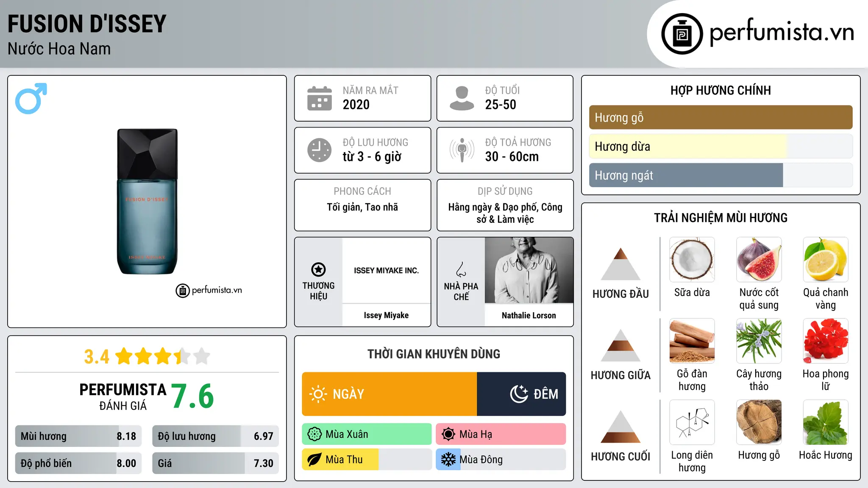Click the calendar icon beside launch year

tap(320, 98)
